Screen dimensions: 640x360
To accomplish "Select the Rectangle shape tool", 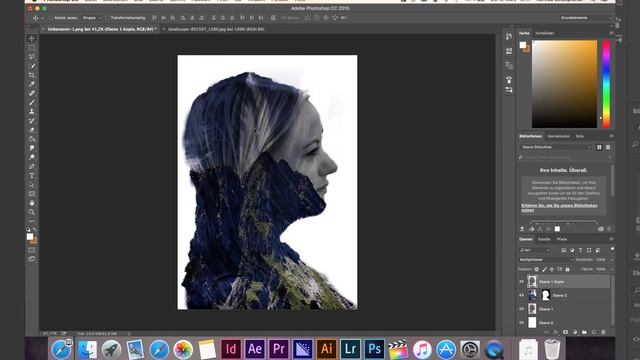I will click(32, 194).
